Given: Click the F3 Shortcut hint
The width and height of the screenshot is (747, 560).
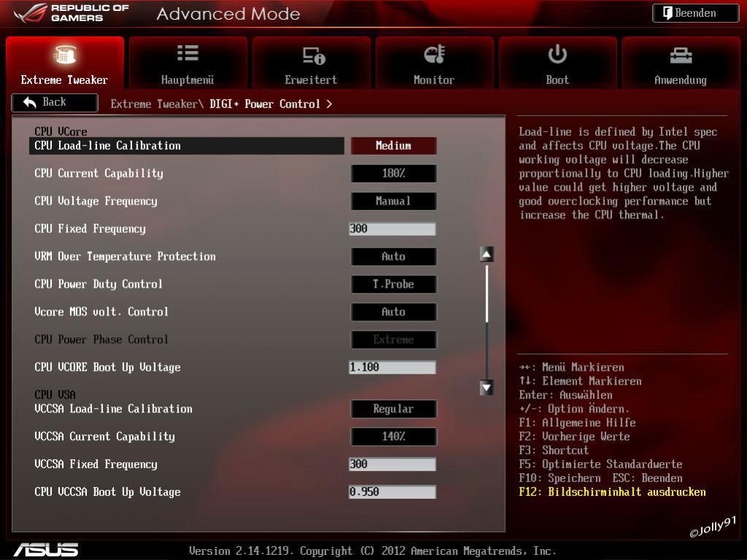Looking at the screenshot, I should tap(554, 450).
